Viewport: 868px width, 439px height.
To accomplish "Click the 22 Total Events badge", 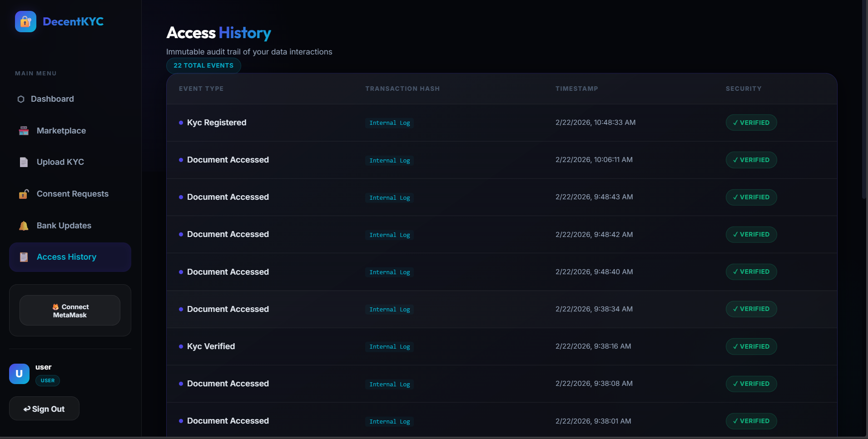I will pyautogui.click(x=203, y=66).
